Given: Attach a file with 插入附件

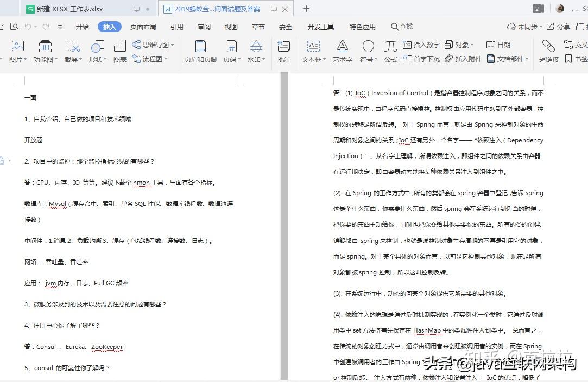Looking at the screenshot, I should pyautogui.click(x=468, y=59).
